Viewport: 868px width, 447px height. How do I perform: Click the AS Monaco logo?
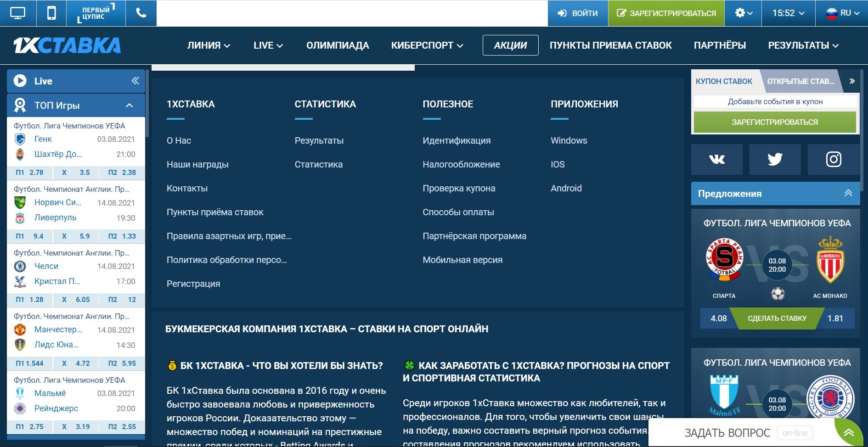click(x=830, y=260)
